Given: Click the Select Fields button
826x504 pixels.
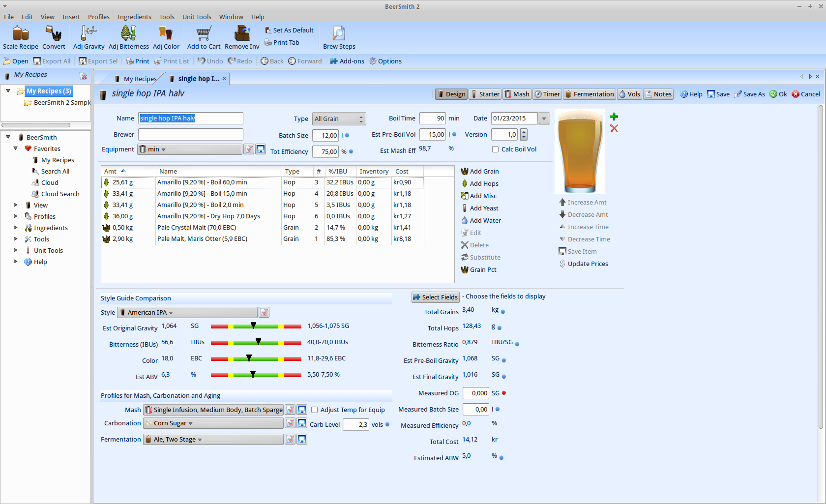Looking at the screenshot, I should point(436,297).
